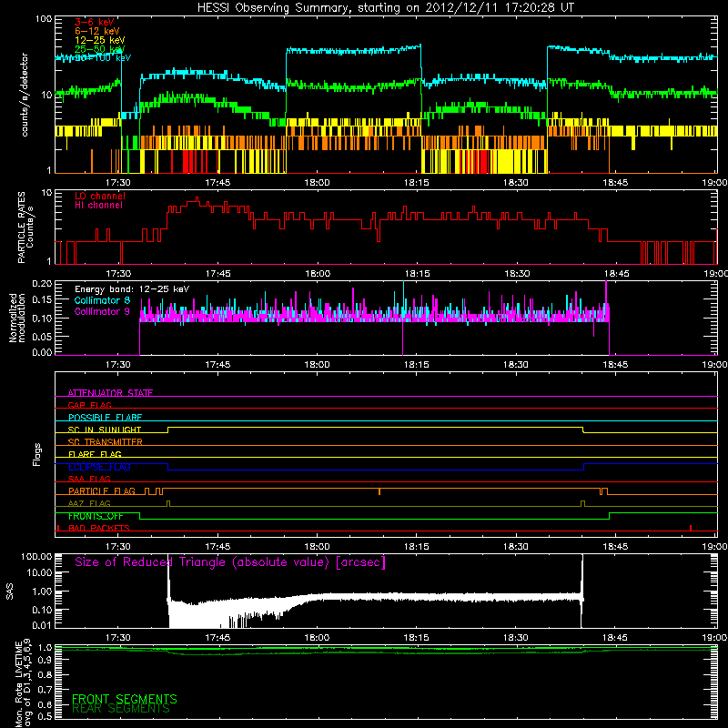Click the 'POSSIBLE FLARE' flag label
The width and height of the screenshot is (728, 728).
105,418
